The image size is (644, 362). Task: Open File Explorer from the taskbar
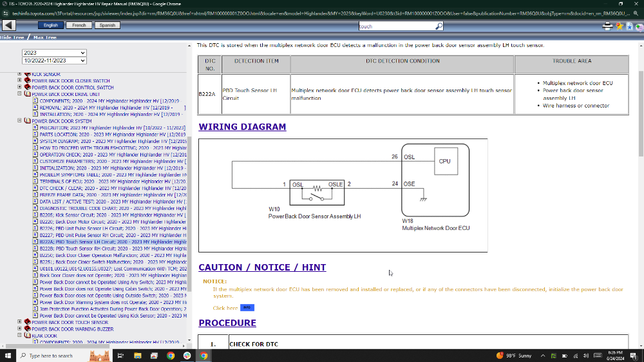point(137,356)
